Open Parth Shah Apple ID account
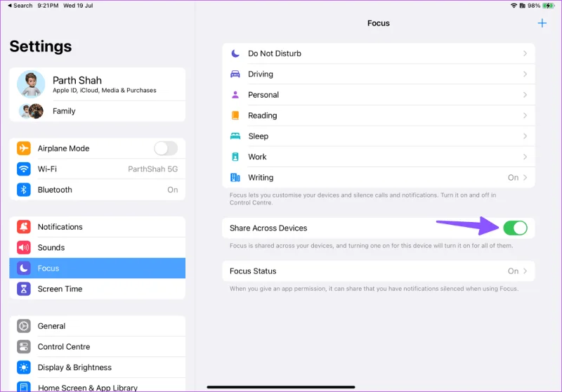The image size is (562, 392). [x=97, y=84]
